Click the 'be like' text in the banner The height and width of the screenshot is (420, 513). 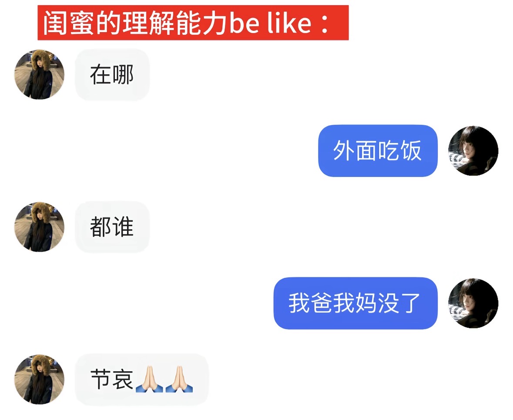click(270, 23)
